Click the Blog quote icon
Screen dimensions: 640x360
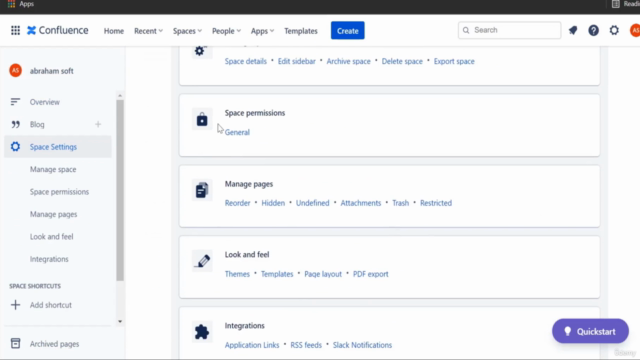16,124
